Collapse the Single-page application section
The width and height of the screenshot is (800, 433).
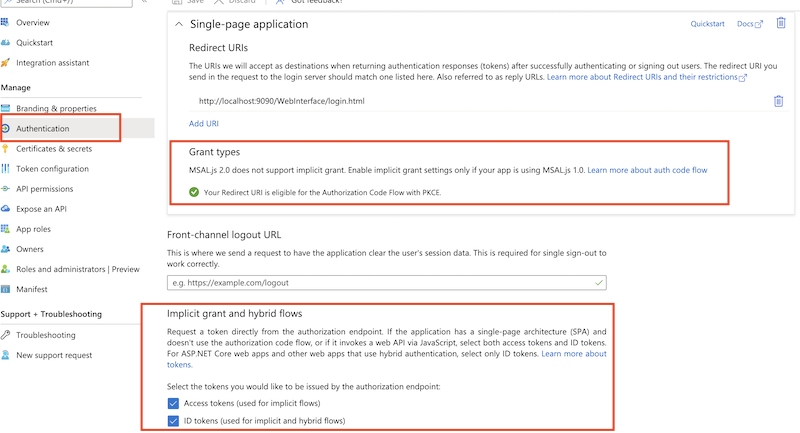click(179, 24)
